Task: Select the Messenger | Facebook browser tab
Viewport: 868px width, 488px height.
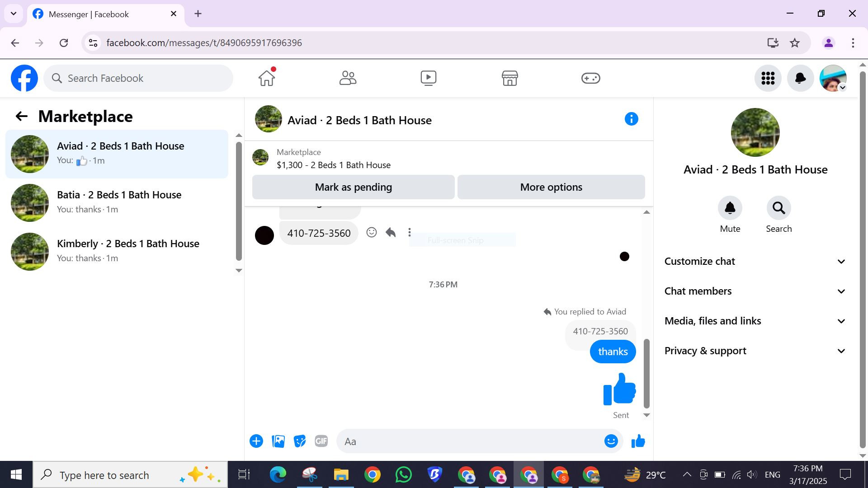Action: click(106, 14)
